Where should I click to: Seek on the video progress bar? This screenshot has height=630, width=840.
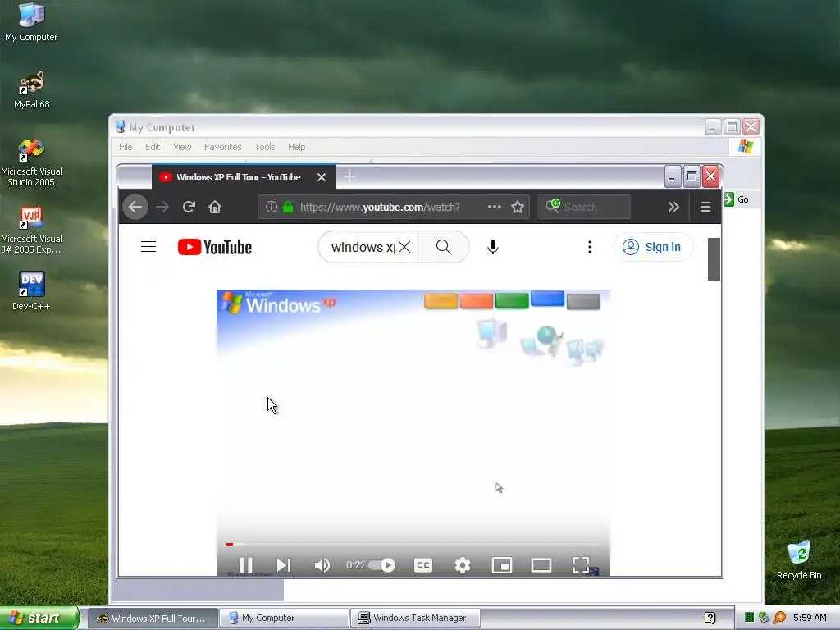tap(413, 545)
